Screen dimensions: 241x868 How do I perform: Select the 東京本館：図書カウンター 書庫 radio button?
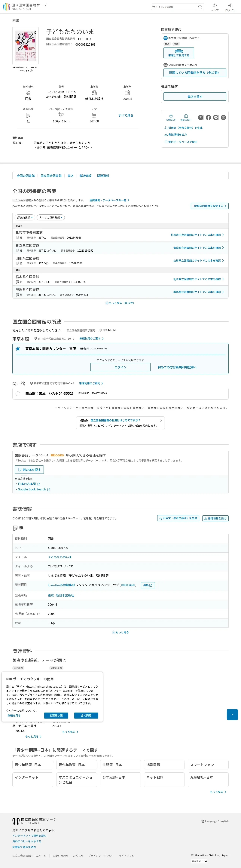(18, 349)
